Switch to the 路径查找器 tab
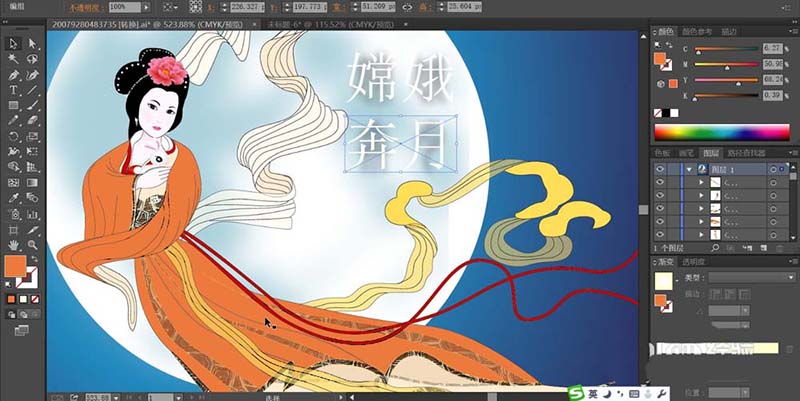800x401 pixels. click(x=746, y=153)
